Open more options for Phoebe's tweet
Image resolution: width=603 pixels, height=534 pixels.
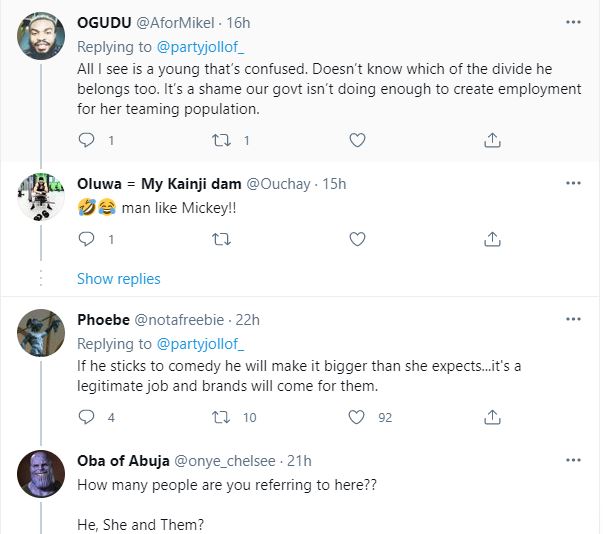point(573,319)
